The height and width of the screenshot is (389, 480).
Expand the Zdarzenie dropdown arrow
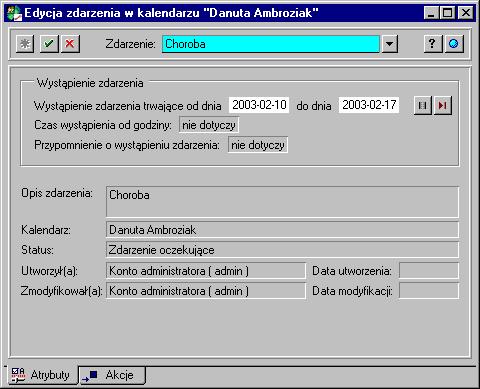(x=389, y=44)
